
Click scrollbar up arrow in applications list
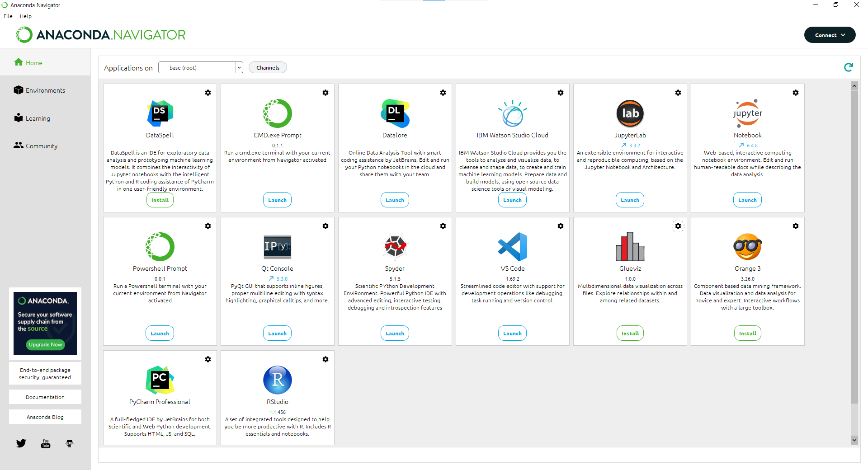pos(854,86)
